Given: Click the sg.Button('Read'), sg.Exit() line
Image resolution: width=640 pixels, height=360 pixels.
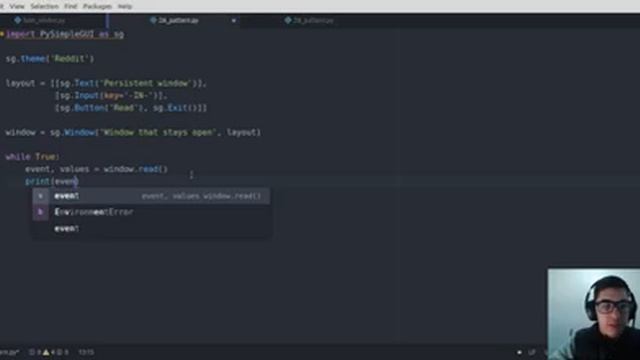Looking at the screenshot, I should point(131,108).
